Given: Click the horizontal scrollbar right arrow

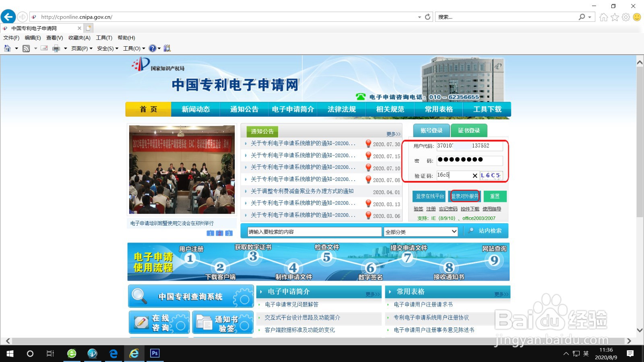Looking at the screenshot, I should click(629, 341).
